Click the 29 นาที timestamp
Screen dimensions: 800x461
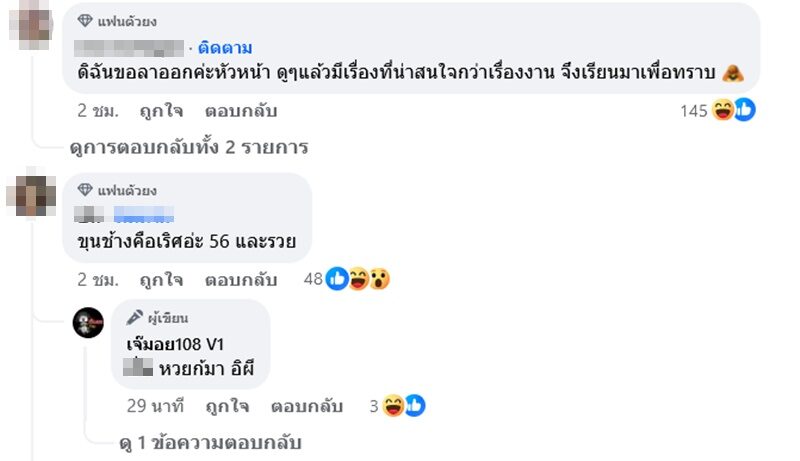(156, 406)
